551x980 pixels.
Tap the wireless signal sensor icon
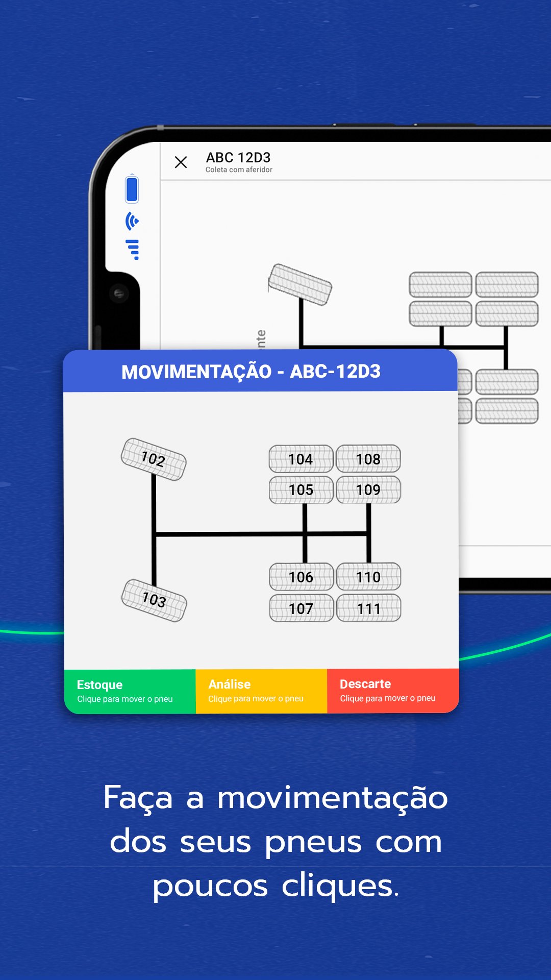click(132, 221)
